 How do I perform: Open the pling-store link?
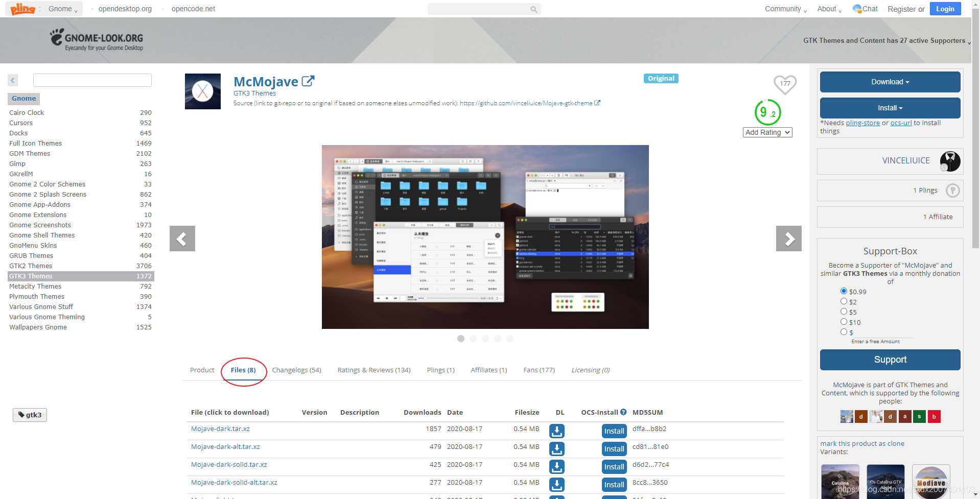click(x=862, y=123)
